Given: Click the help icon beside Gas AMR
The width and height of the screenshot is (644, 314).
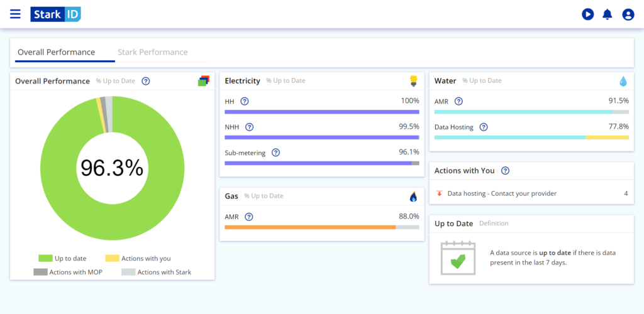Looking at the screenshot, I should 249,217.
